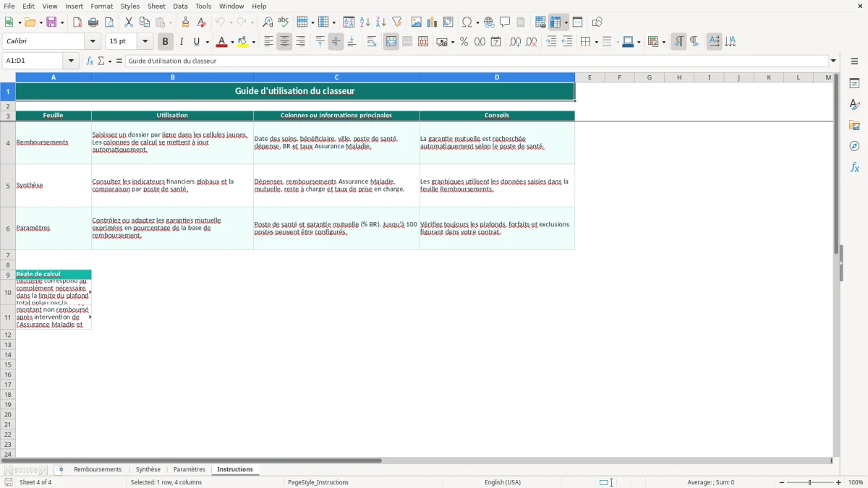Open the Sheet menu
Screen dimensions: 868x488
point(156,6)
